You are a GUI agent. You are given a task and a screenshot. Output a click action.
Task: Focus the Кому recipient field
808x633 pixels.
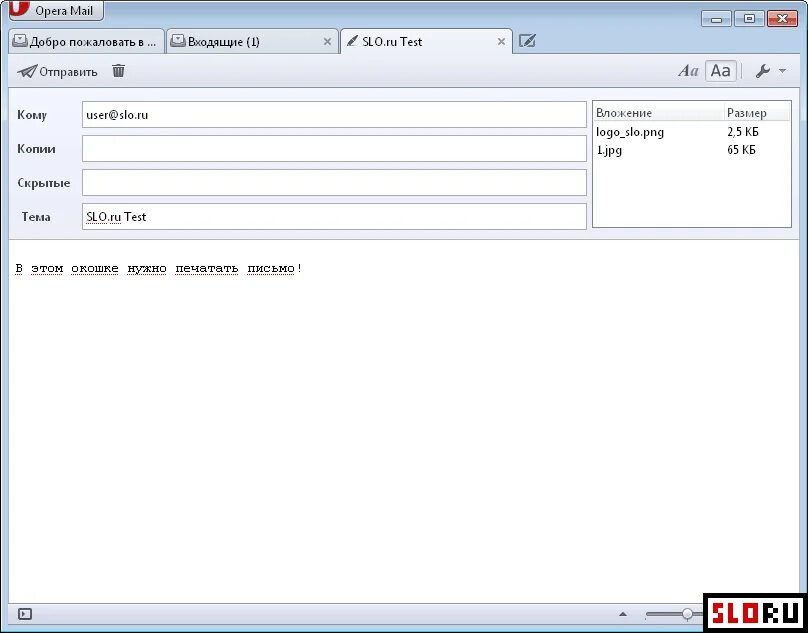point(334,114)
